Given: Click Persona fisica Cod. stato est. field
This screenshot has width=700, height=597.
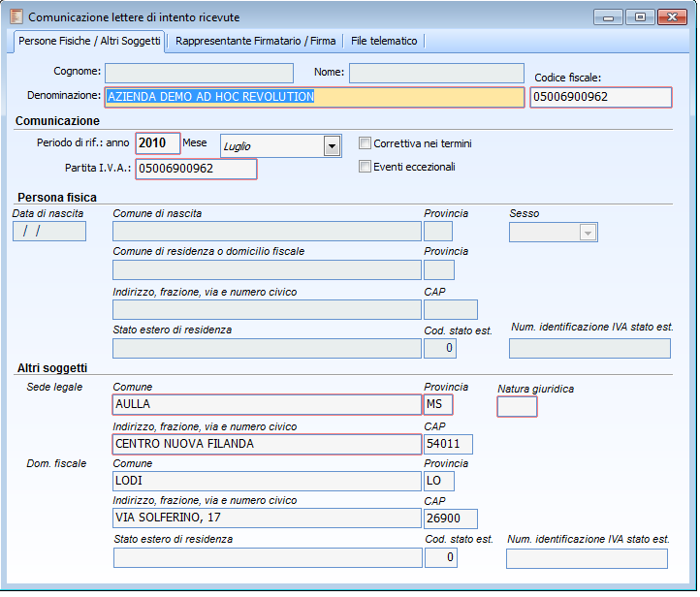Looking at the screenshot, I should [440, 349].
